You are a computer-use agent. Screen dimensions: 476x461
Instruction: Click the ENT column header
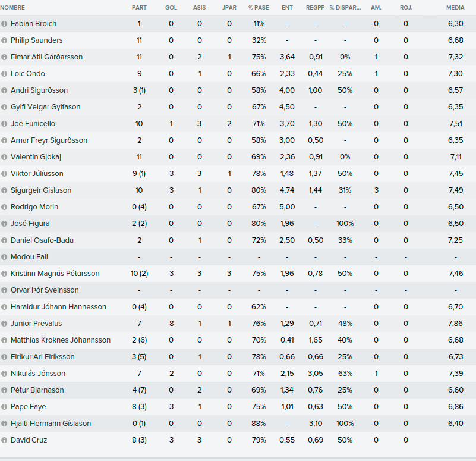[287, 8]
